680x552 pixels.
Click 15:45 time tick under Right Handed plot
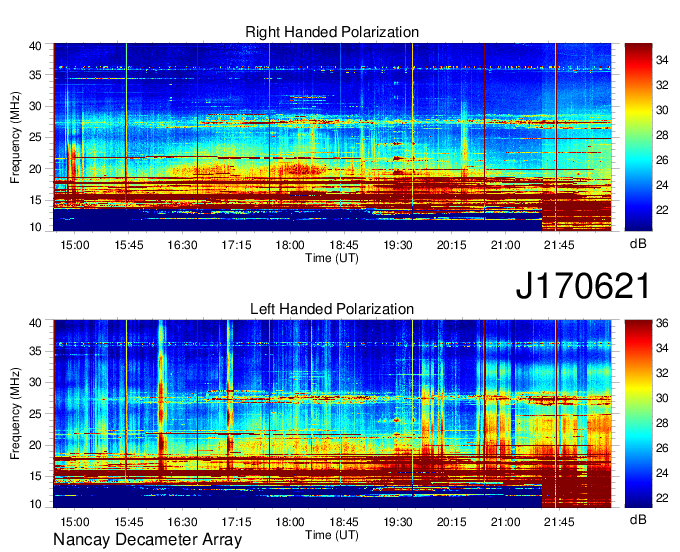[129, 245]
